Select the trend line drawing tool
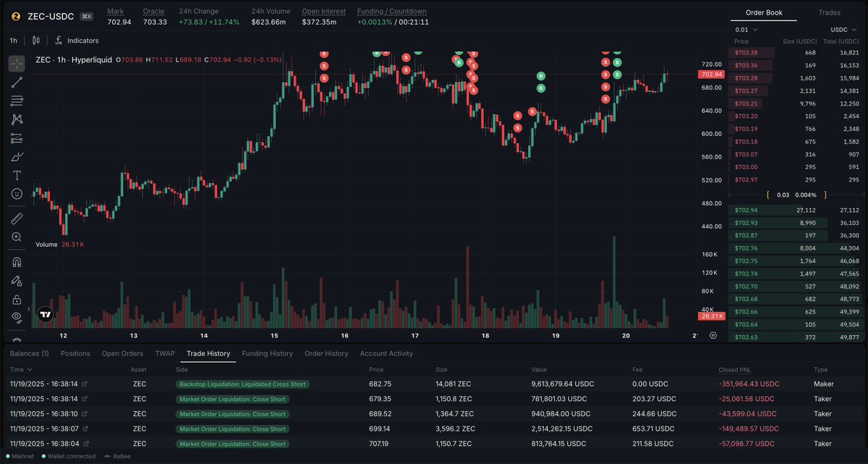This screenshot has height=464, width=868. [x=15, y=82]
